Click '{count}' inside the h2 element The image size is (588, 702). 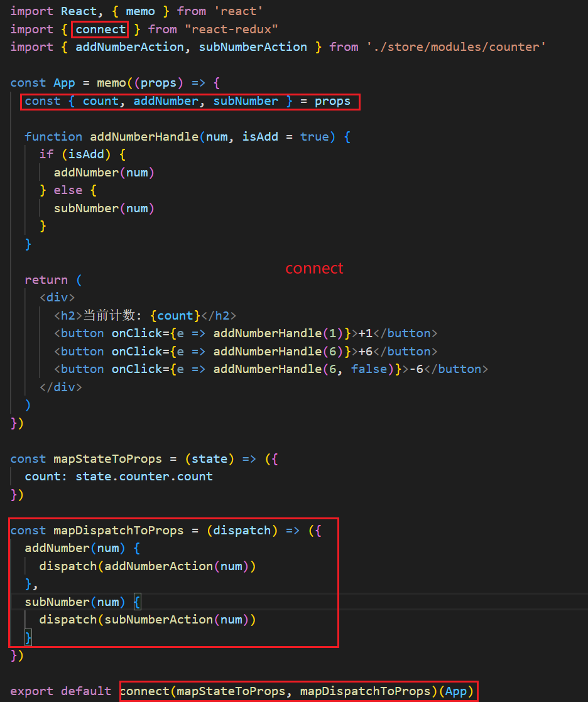[x=175, y=316]
